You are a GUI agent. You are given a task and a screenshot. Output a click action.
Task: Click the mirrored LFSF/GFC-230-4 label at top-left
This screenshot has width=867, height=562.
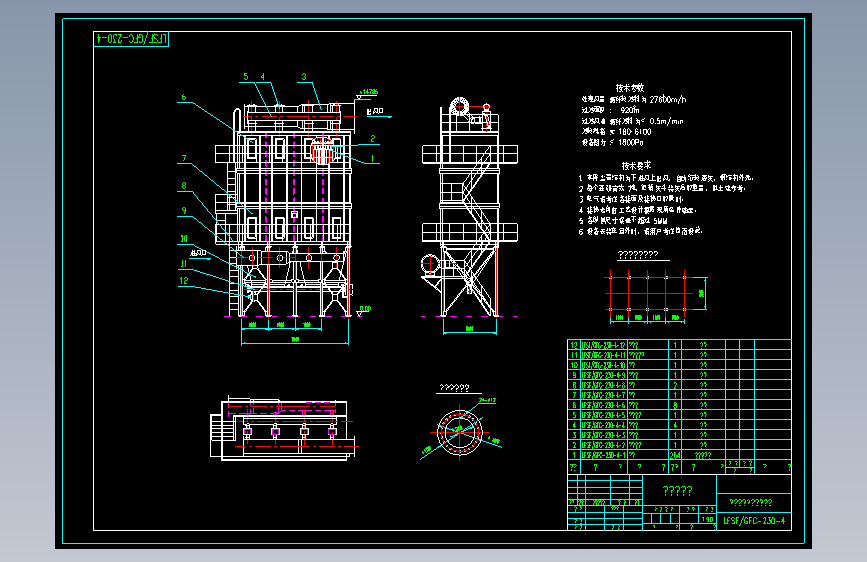131,39
